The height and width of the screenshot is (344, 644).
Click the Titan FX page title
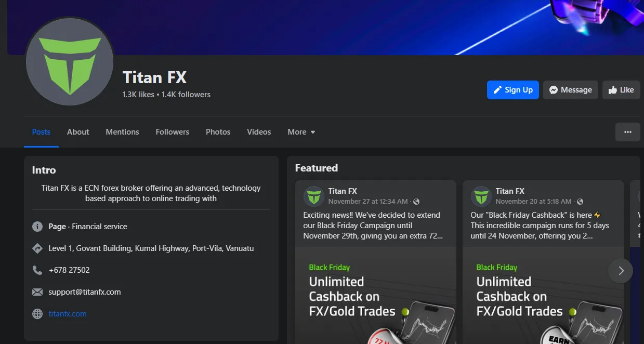click(x=154, y=77)
